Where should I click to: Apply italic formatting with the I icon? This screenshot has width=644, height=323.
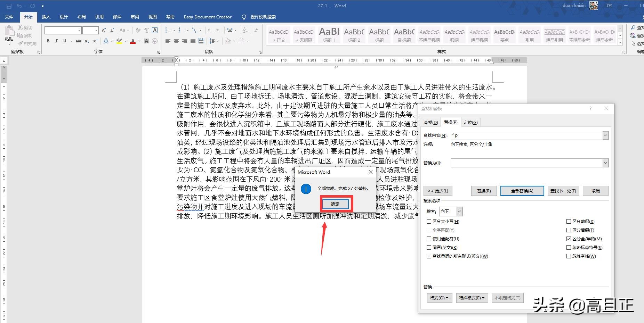(x=56, y=41)
